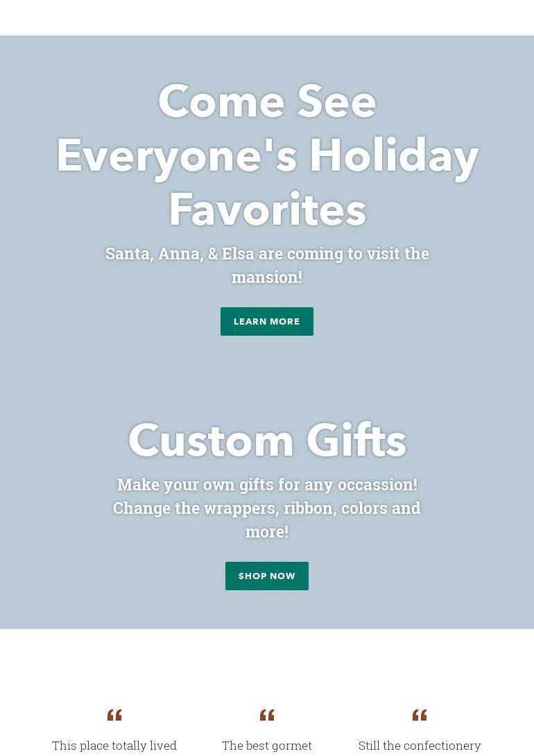Click the word 'mansion!' in the subtitle

click(266, 277)
